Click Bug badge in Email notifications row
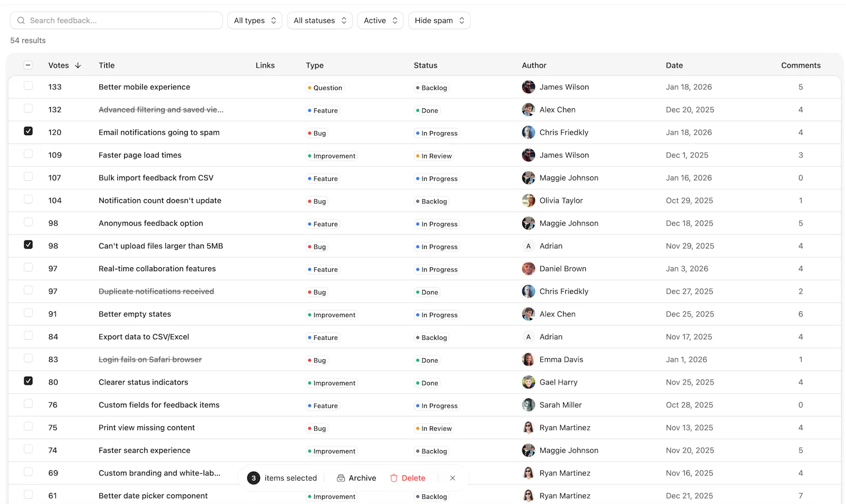 click(x=317, y=133)
